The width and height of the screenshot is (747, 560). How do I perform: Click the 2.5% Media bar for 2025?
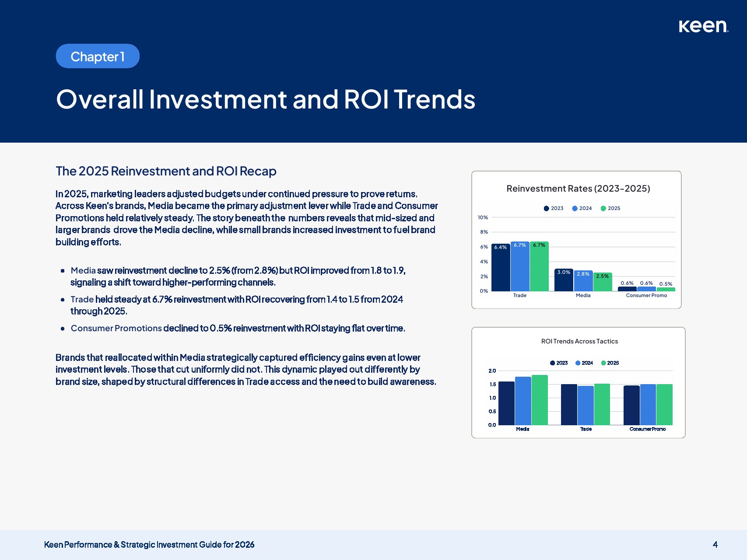point(603,282)
